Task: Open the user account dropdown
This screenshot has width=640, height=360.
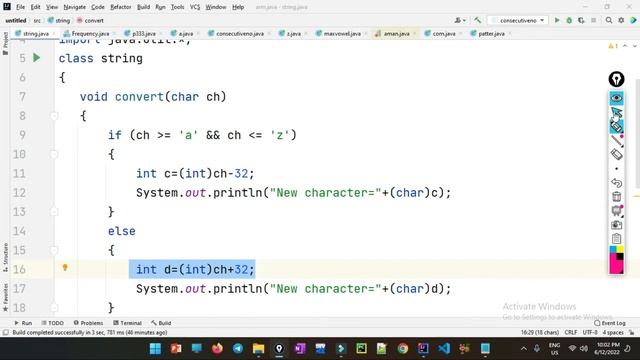Action: point(460,20)
